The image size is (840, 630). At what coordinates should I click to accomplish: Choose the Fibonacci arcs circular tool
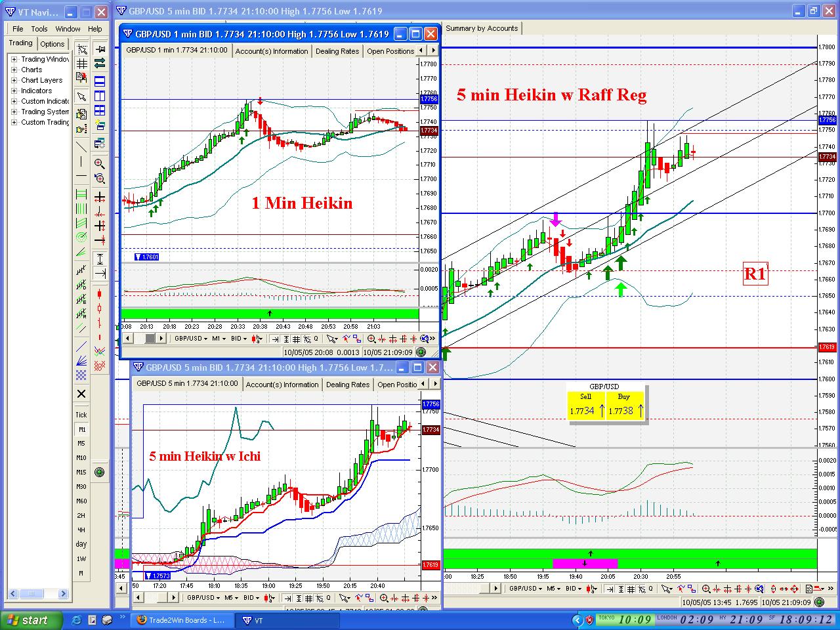click(x=81, y=237)
